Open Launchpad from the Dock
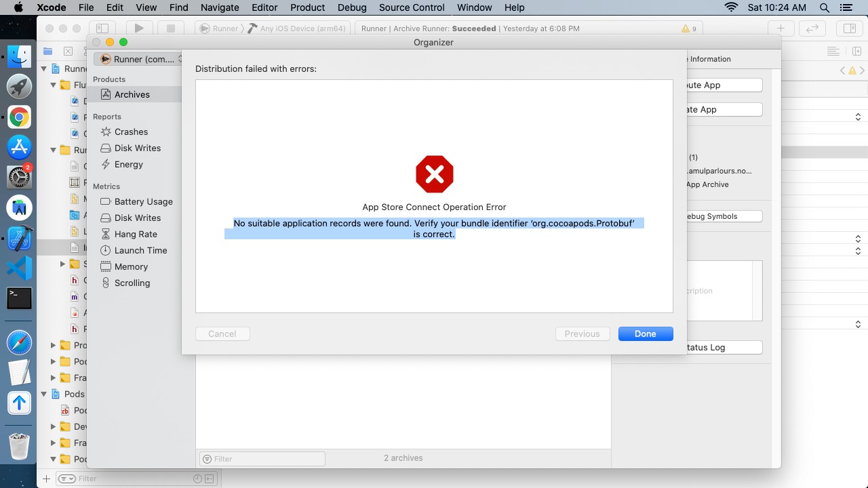Viewport: 868px width, 488px height. [x=19, y=86]
